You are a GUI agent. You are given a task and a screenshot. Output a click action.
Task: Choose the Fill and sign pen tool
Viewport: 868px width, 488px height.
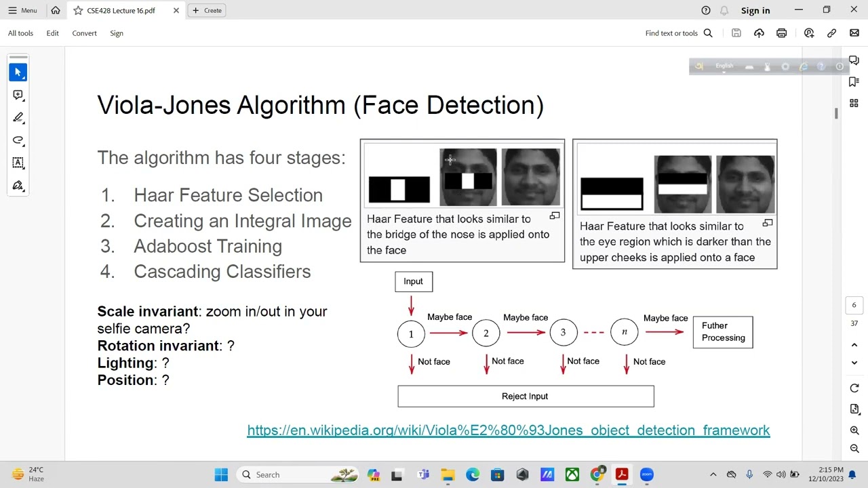click(x=18, y=186)
